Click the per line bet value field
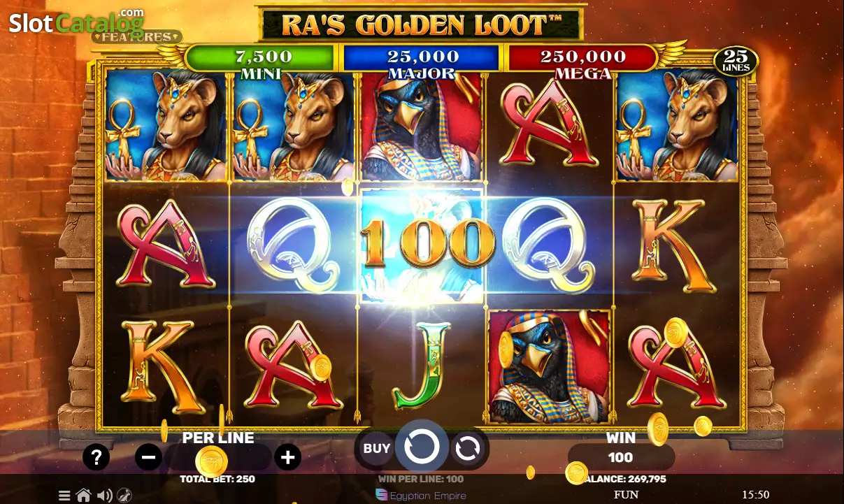 (x=217, y=458)
